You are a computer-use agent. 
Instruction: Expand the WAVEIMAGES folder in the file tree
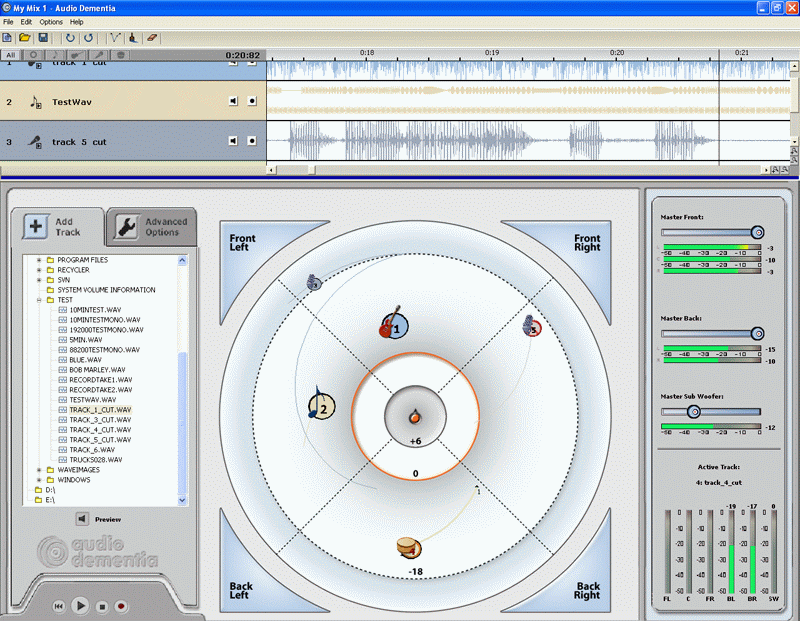coord(39,470)
